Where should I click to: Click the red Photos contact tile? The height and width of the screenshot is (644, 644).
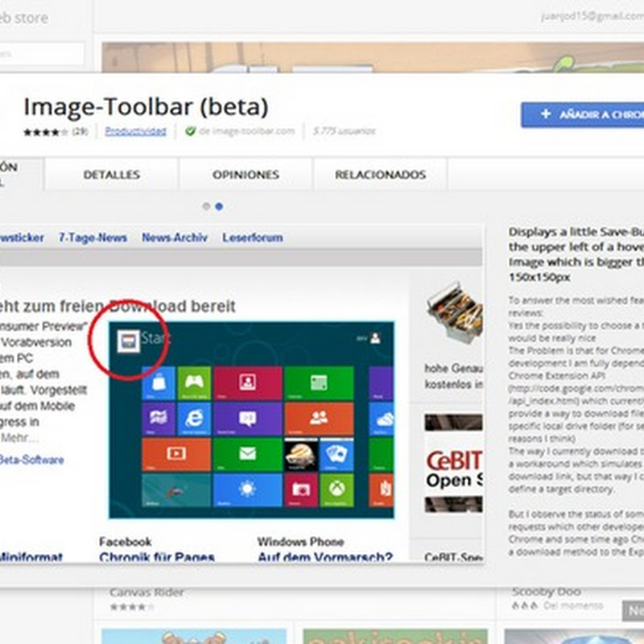click(x=248, y=383)
